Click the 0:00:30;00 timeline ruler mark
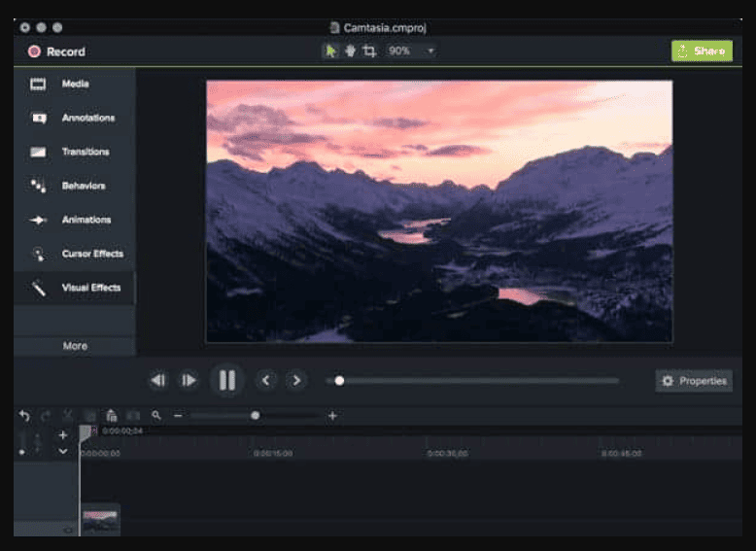This screenshot has height=551, width=756. pos(447,454)
